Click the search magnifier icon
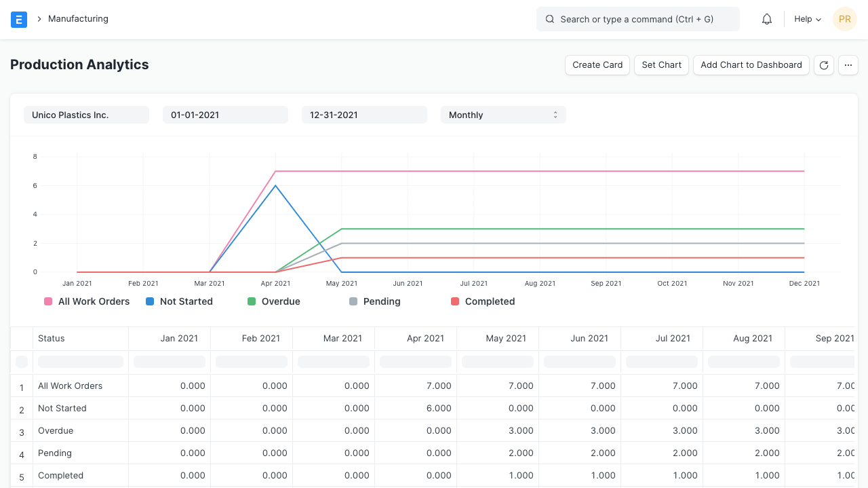 (549, 19)
